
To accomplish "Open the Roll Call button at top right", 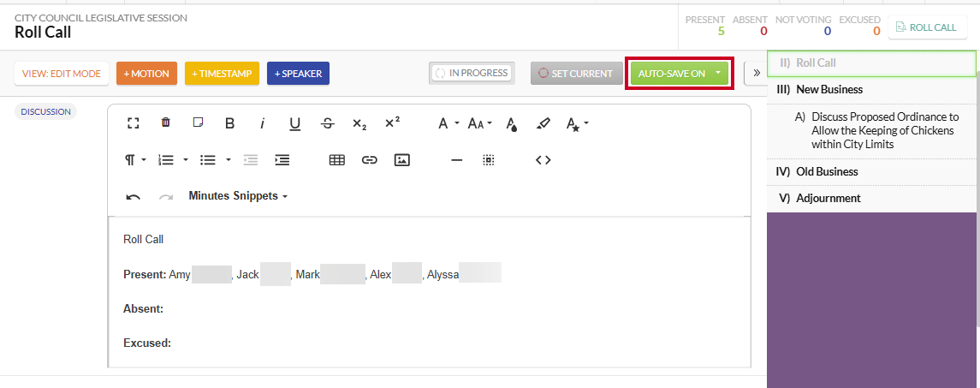I will (x=928, y=27).
